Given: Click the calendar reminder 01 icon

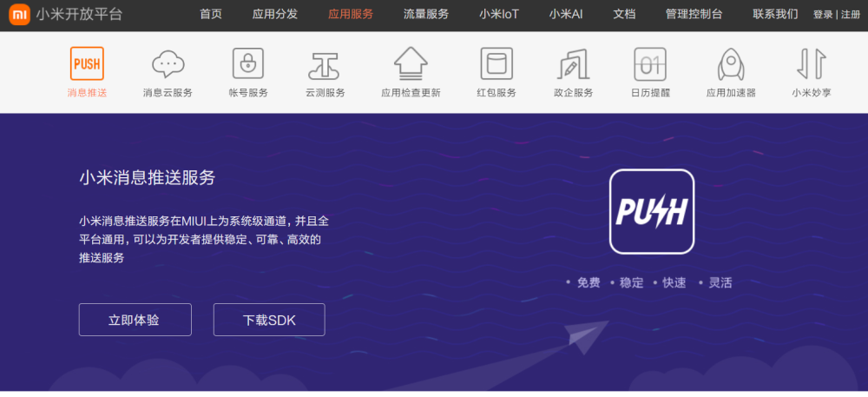Looking at the screenshot, I should [x=650, y=63].
